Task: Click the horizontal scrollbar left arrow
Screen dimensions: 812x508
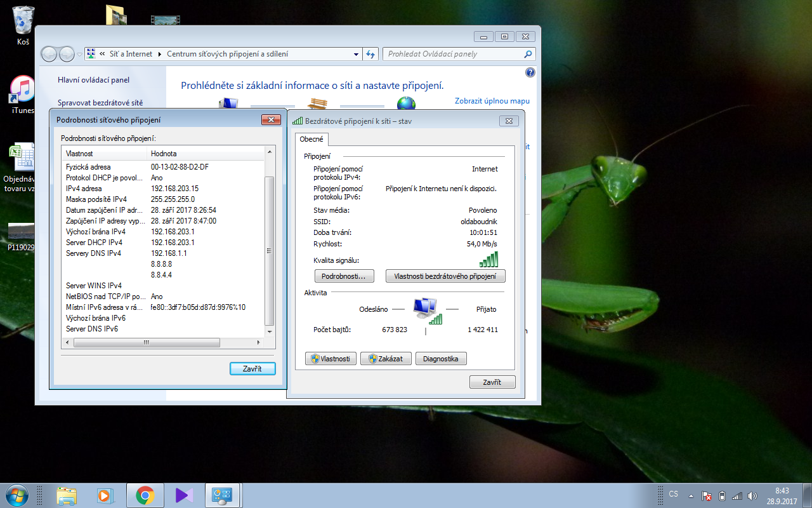Action: point(69,342)
